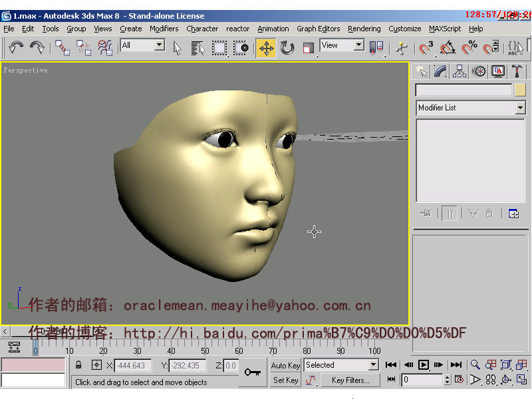Open Configure Modifier Sets
Screen dimensions: 532x399
point(513,213)
